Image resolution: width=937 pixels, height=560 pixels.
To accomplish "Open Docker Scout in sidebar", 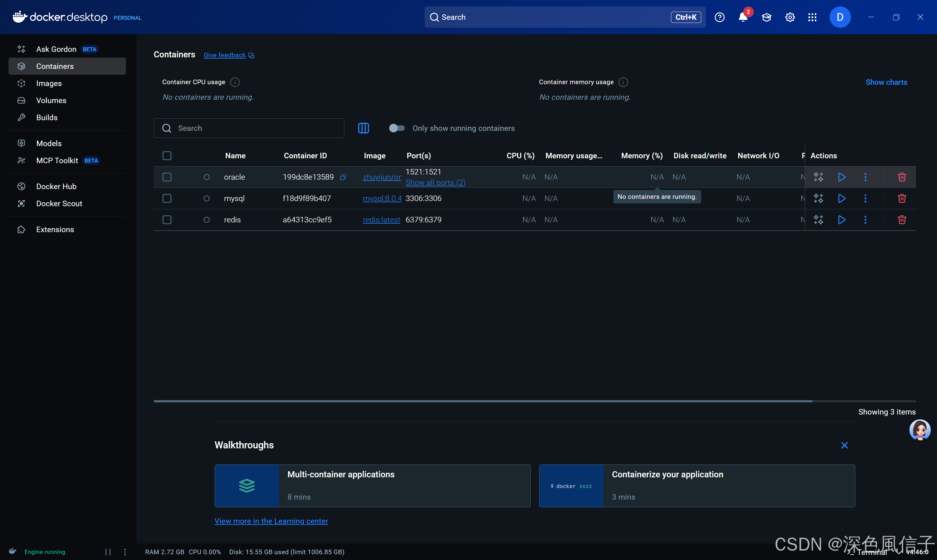I will pos(67,203).
